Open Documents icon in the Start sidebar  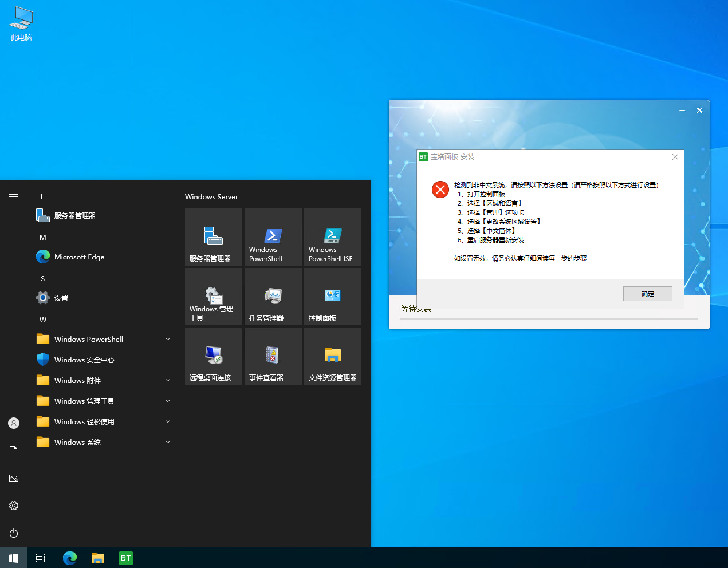[14, 451]
